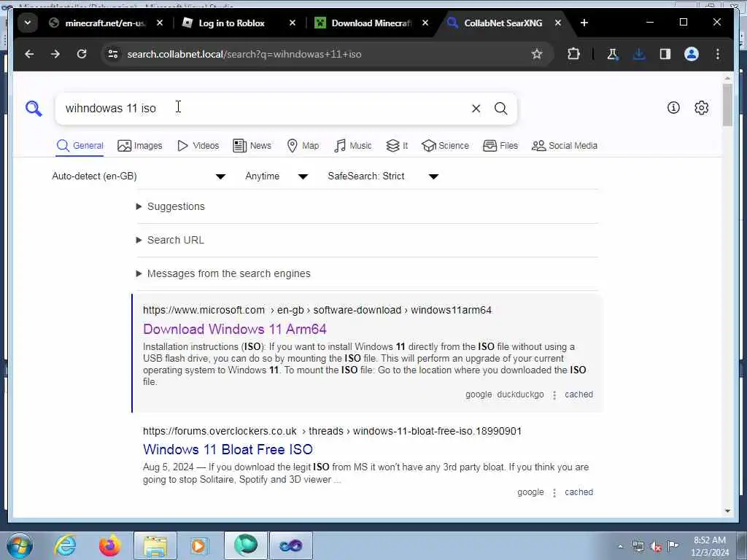Open Windows 11 Bloat Free ISO result
747x560 pixels.
228,449
